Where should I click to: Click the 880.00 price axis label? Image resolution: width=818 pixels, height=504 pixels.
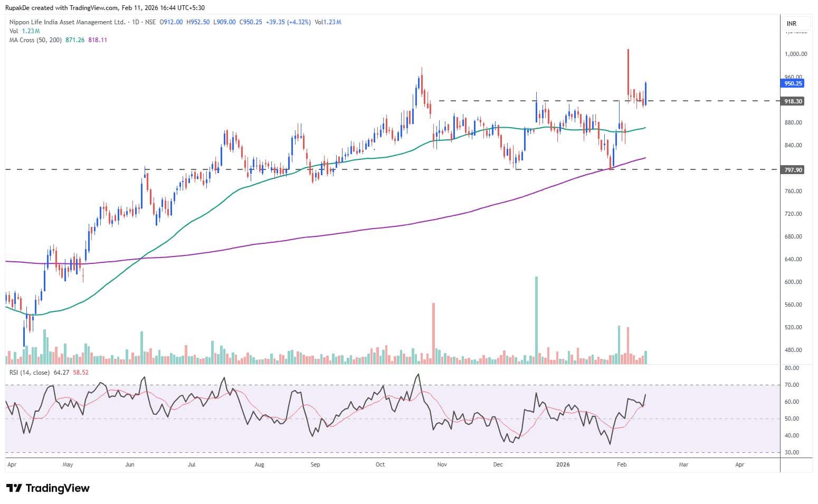[x=793, y=122]
